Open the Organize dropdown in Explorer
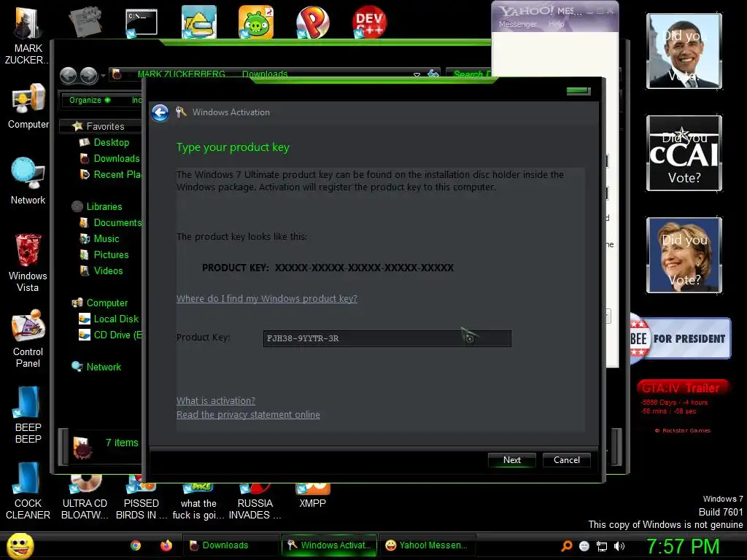The height and width of the screenshot is (560, 747). 90,100
